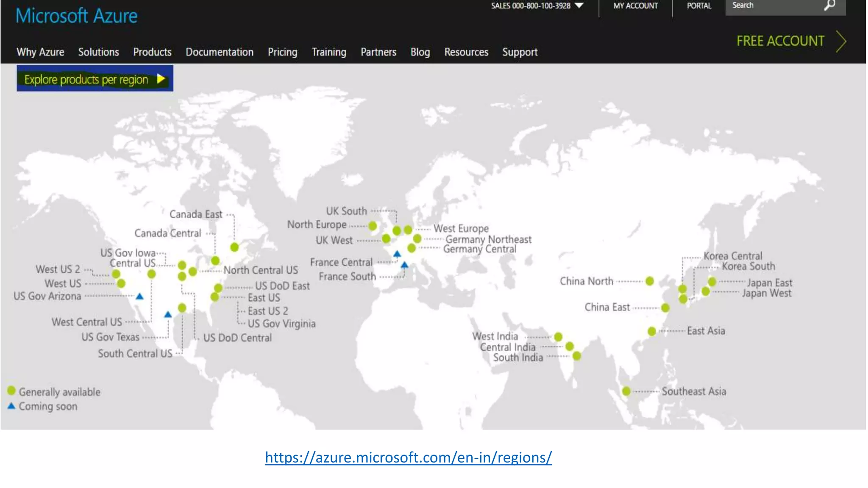Click the East US region dot

tap(215, 297)
